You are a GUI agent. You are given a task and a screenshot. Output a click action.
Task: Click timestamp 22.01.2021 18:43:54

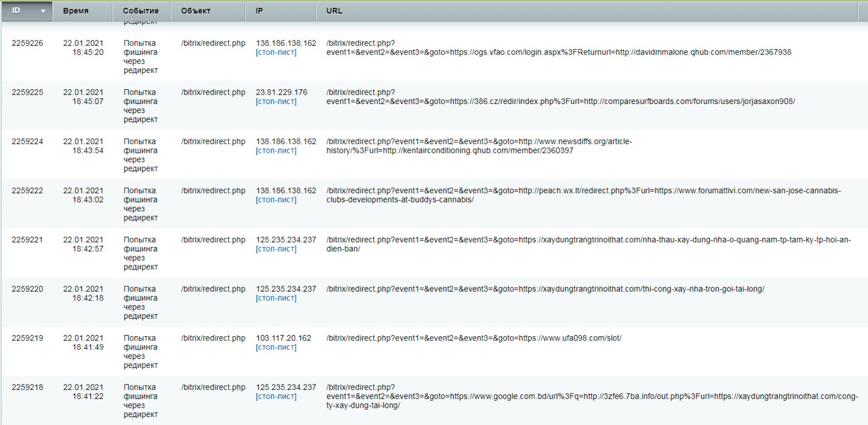pos(84,146)
